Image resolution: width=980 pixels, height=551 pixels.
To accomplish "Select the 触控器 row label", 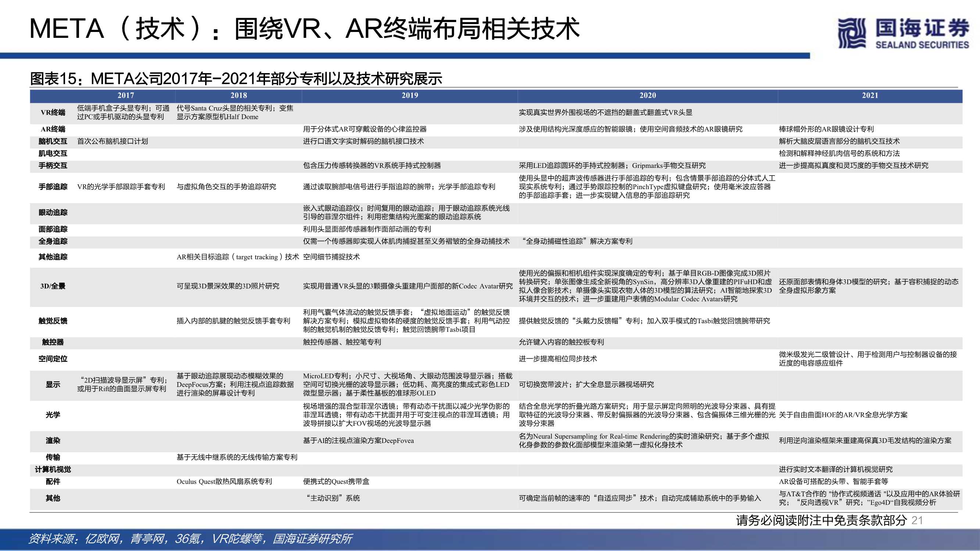I will coord(53,342).
